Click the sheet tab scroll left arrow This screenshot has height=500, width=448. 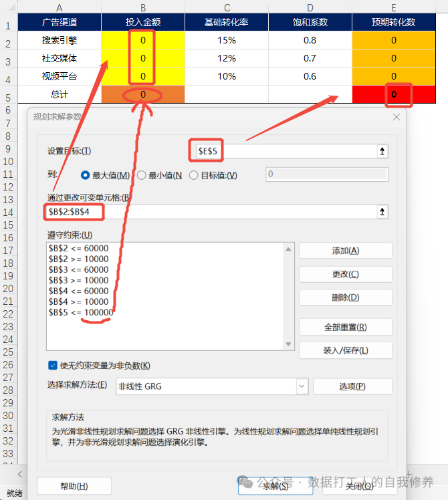20,474
